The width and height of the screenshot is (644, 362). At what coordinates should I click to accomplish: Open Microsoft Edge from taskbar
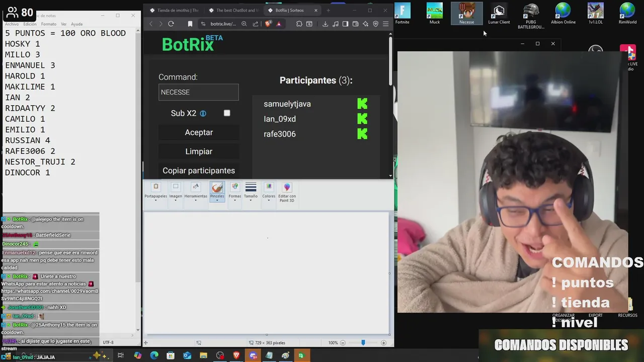pyautogui.click(x=154, y=355)
